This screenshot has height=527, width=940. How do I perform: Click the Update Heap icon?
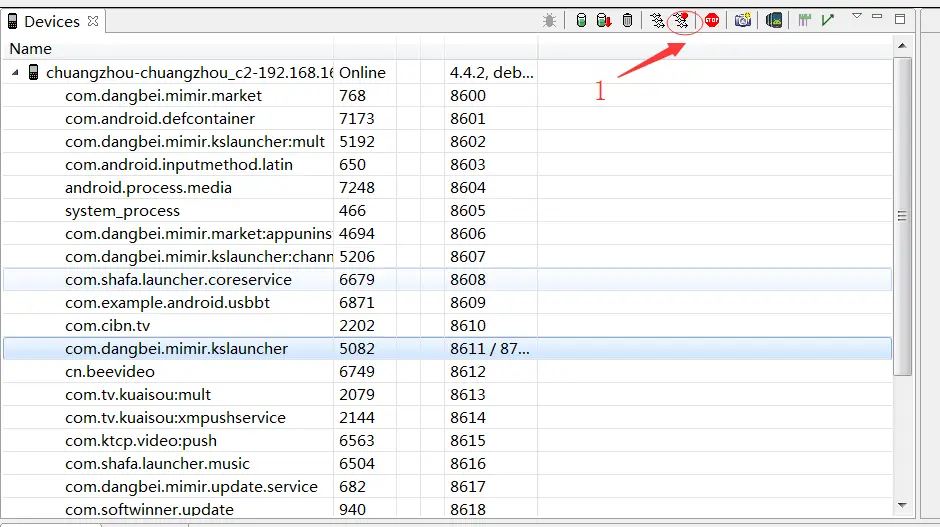[x=581, y=21]
